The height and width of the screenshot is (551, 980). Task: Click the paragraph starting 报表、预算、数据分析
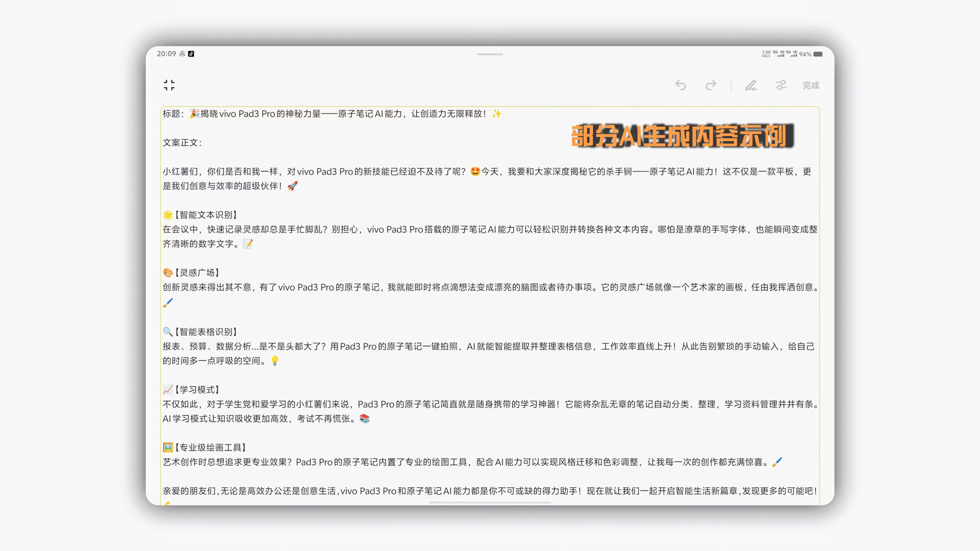(488, 354)
